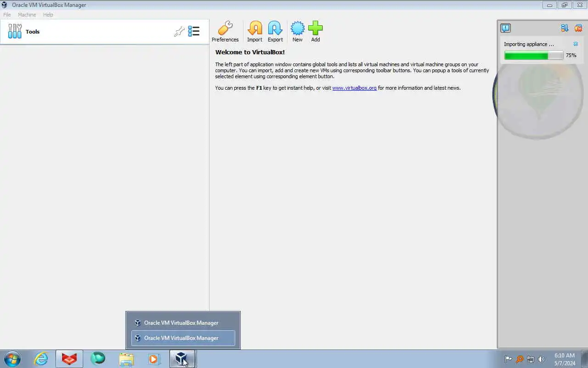Open Windows Explorer folder on taskbar

(x=126, y=359)
